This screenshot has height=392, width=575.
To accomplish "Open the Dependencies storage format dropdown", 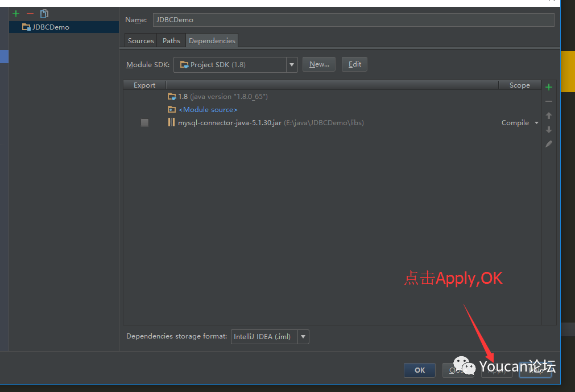I will (303, 336).
